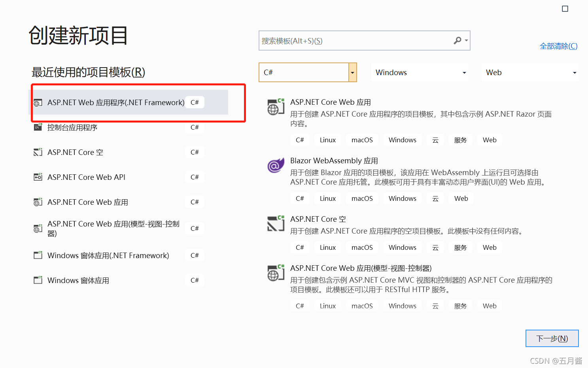Viewport: 588px width, 368px height.
Task: Click the icon of the last Windows 窗体应用 row
Action: 38,280
